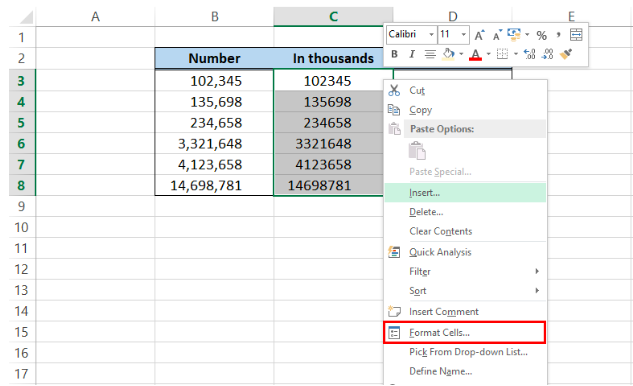Choose Insert Comment in context menu
The width and height of the screenshot is (633, 386).
pos(465,312)
